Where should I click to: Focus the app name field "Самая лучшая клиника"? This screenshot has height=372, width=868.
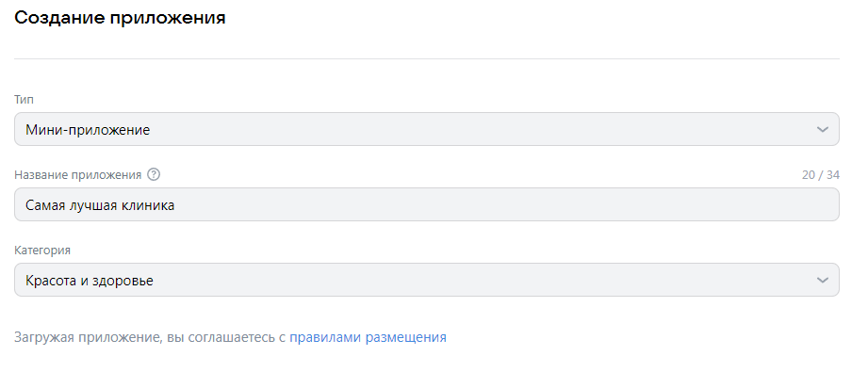pyautogui.click(x=427, y=204)
